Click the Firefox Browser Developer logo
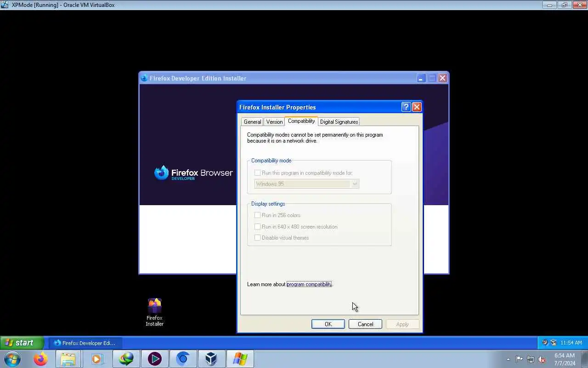Screen dimensions: 588x368 pyautogui.click(x=193, y=173)
